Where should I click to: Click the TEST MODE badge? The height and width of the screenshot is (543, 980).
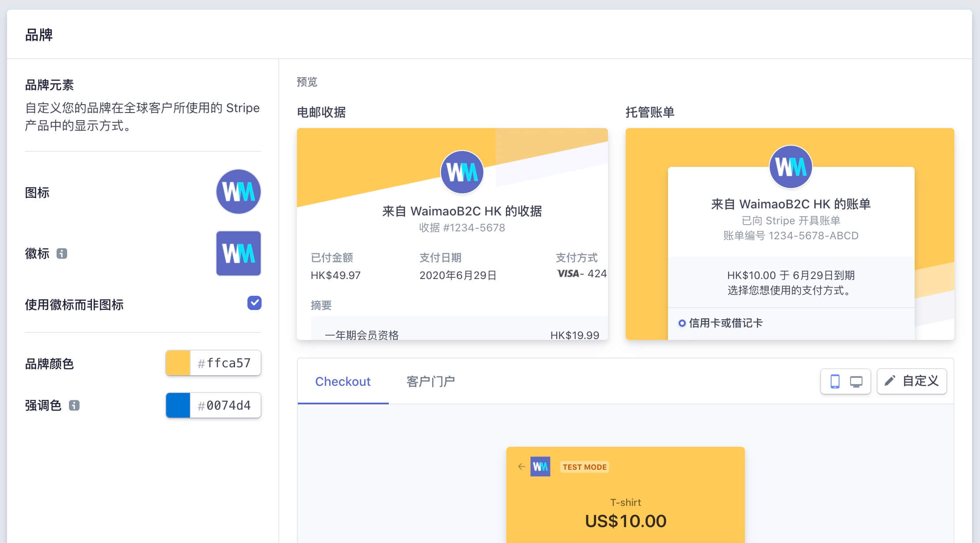coord(585,467)
